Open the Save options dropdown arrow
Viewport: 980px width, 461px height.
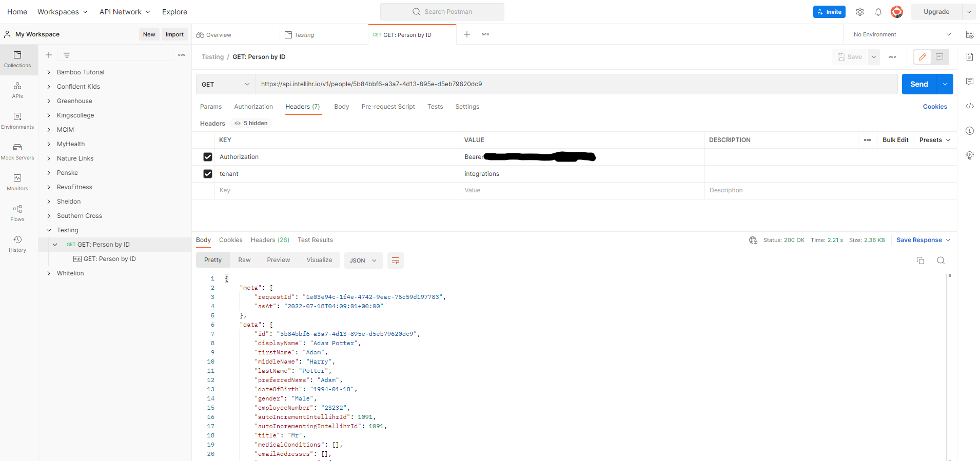coord(874,57)
